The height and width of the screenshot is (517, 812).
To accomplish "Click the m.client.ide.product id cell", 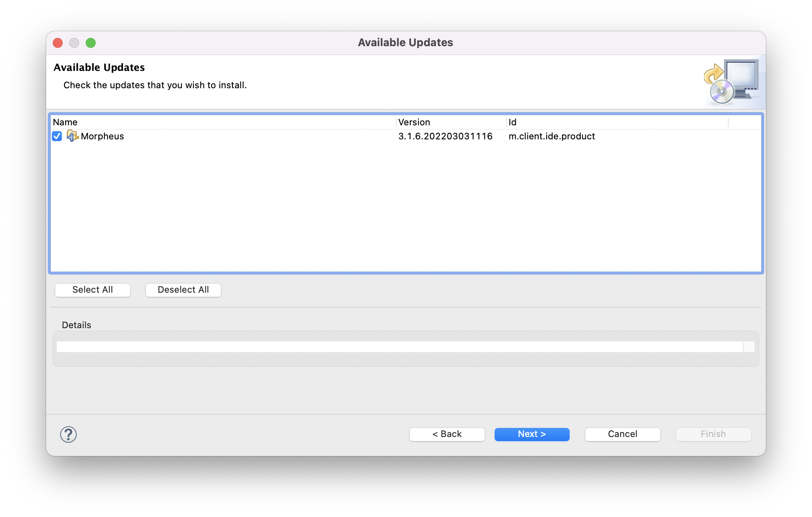I will coord(552,136).
